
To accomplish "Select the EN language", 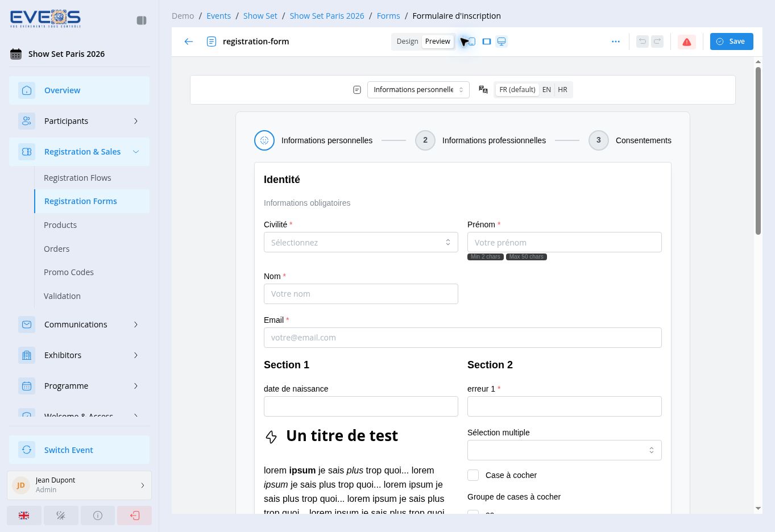I will point(546,90).
